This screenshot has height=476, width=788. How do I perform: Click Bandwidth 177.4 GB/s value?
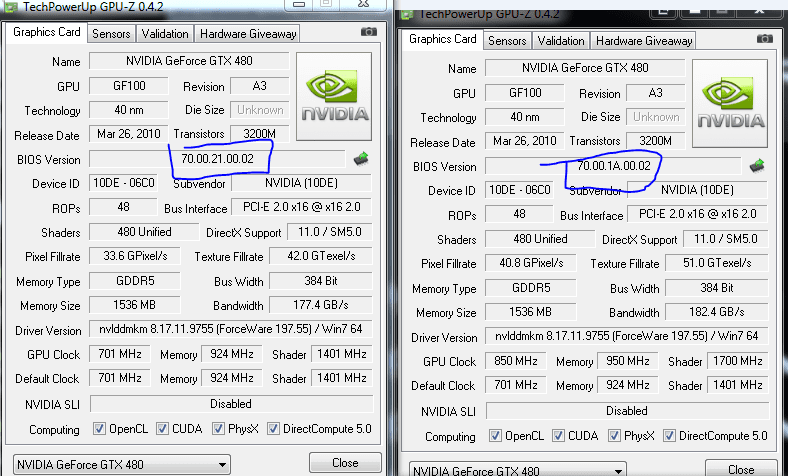coord(321,305)
